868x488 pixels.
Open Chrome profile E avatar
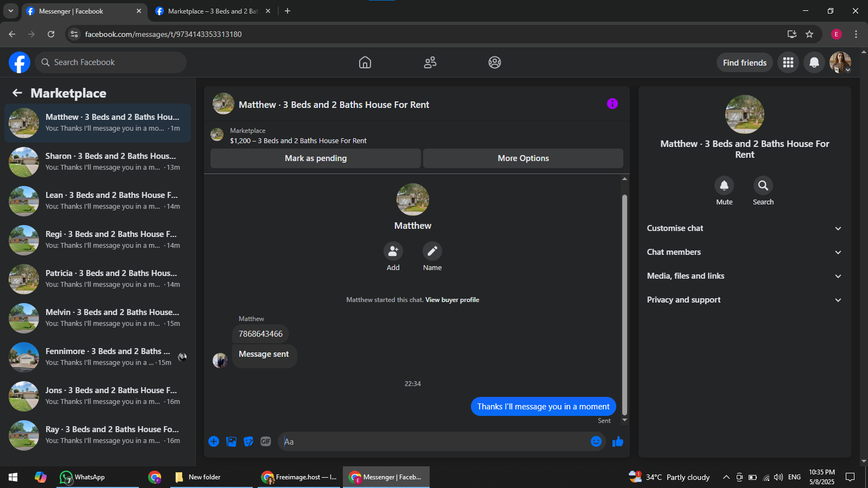837,34
